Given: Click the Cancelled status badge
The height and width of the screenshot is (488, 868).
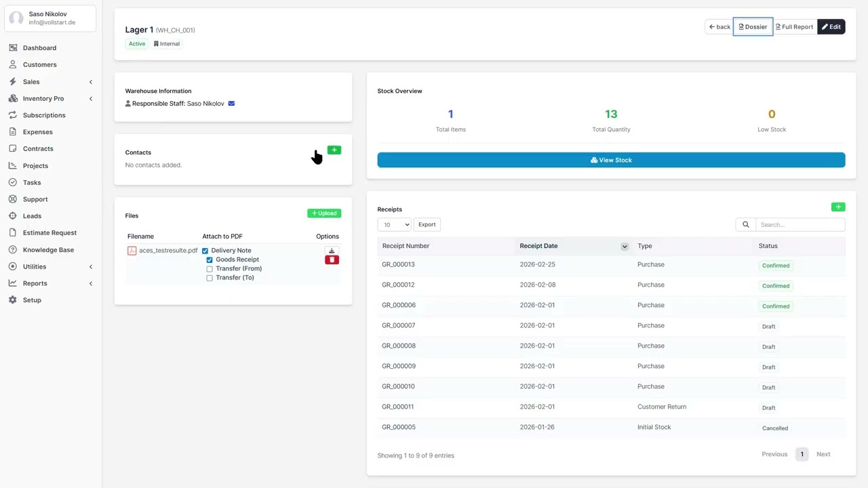Looking at the screenshot, I should coord(775,428).
